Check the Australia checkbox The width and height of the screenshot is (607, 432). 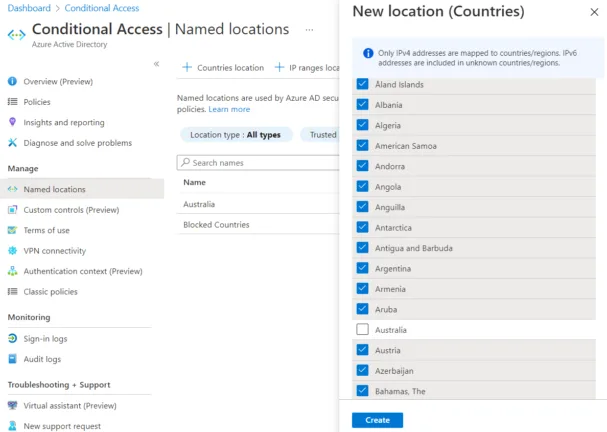click(x=362, y=329)
